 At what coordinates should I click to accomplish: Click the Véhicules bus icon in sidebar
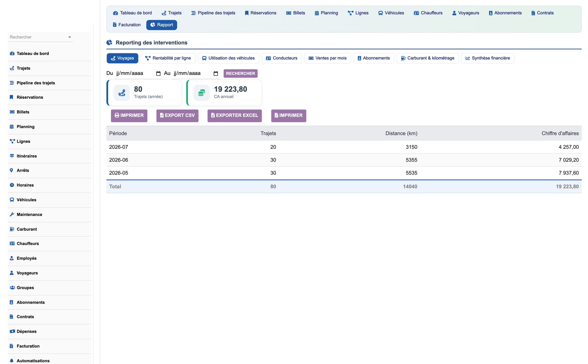[12, 200]
